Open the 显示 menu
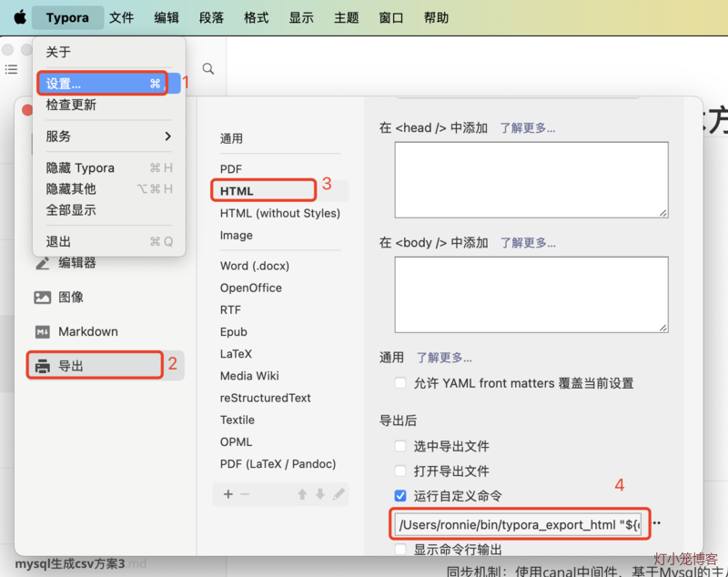 301,17
